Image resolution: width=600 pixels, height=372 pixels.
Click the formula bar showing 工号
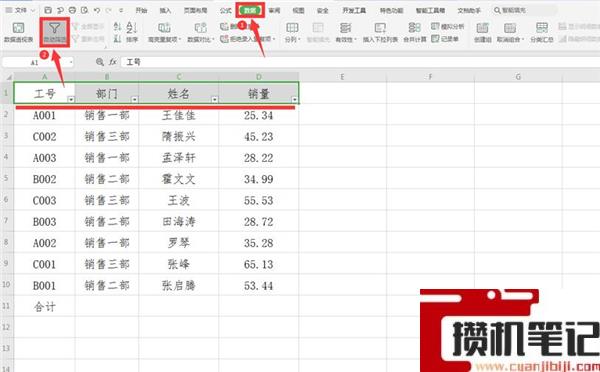360,62
